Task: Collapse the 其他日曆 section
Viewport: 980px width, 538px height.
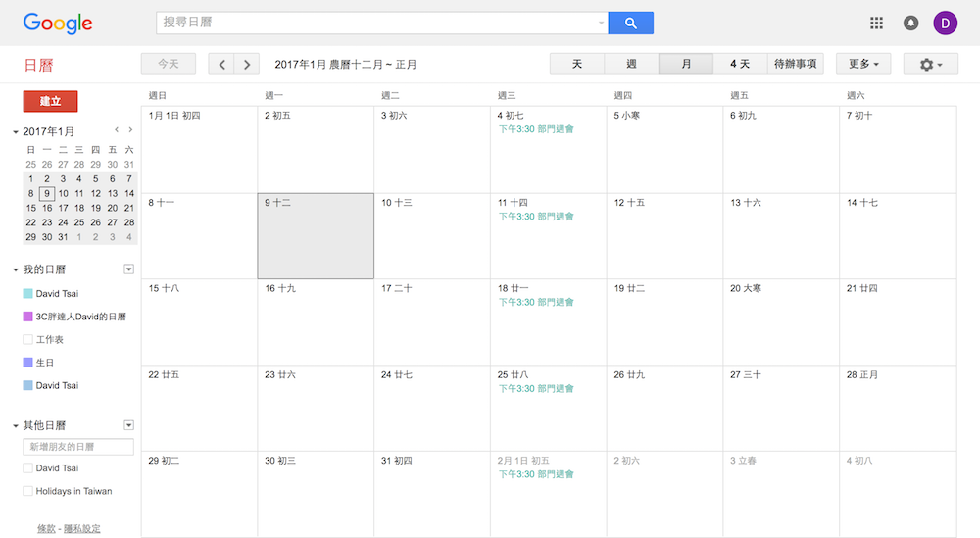Action: [x=16, y=426]
